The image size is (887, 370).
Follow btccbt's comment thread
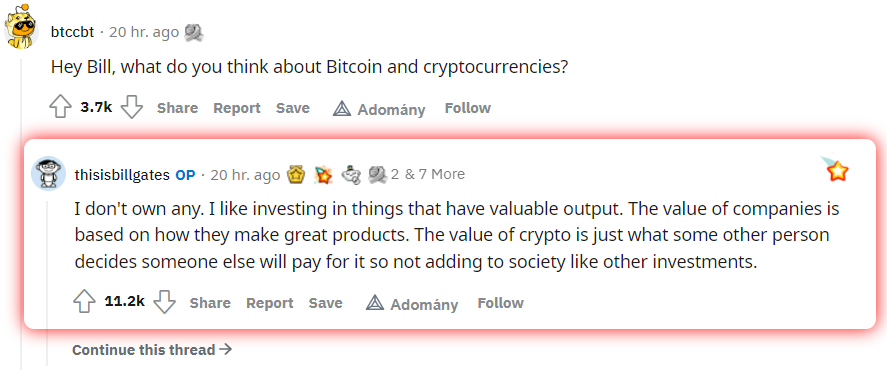pos(467,107)
